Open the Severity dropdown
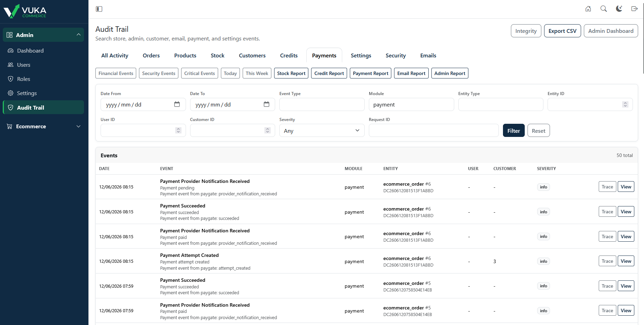Image resolution: width=644 pixels, height=325 pixels. click(x=322, y=130)
